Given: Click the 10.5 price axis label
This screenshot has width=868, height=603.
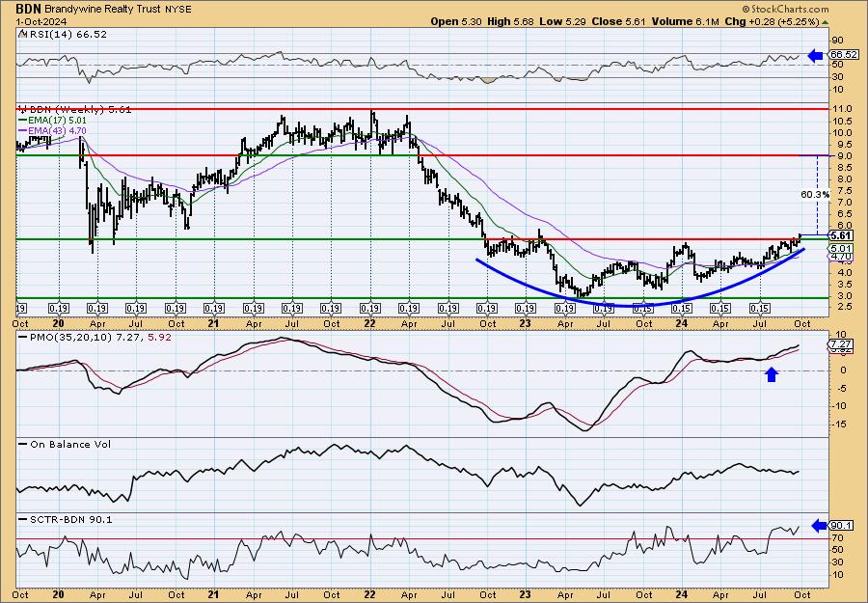Looking at the screenshot, I should pyautogui.click(x=841, y=122).
